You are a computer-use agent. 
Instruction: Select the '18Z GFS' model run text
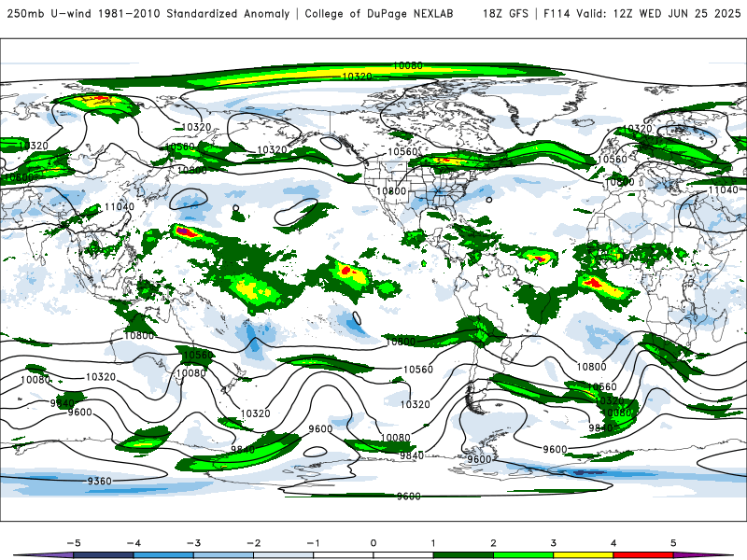click(x=505, y=14)
